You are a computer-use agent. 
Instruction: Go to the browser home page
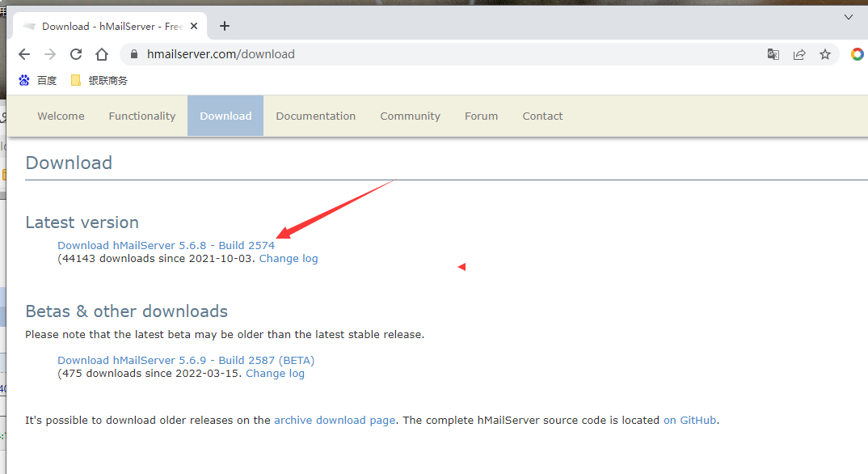point(102,54)
